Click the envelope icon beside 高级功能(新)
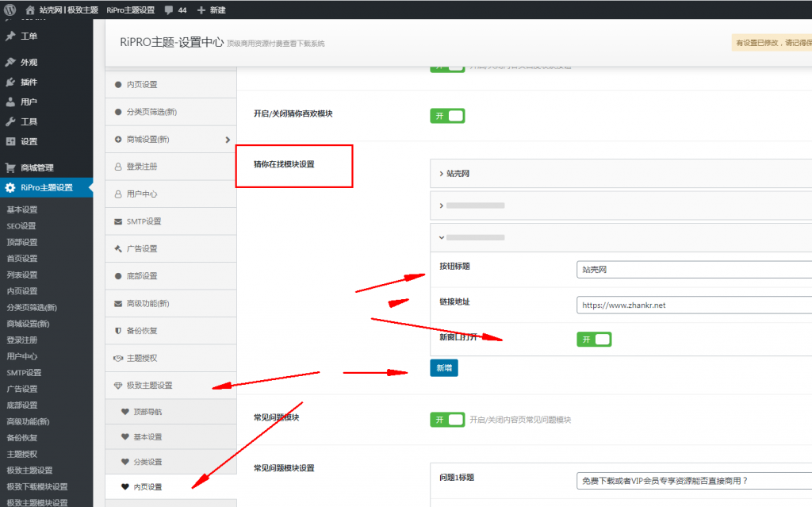The height and width of the screenshot is (507, 812). [118, 303]
